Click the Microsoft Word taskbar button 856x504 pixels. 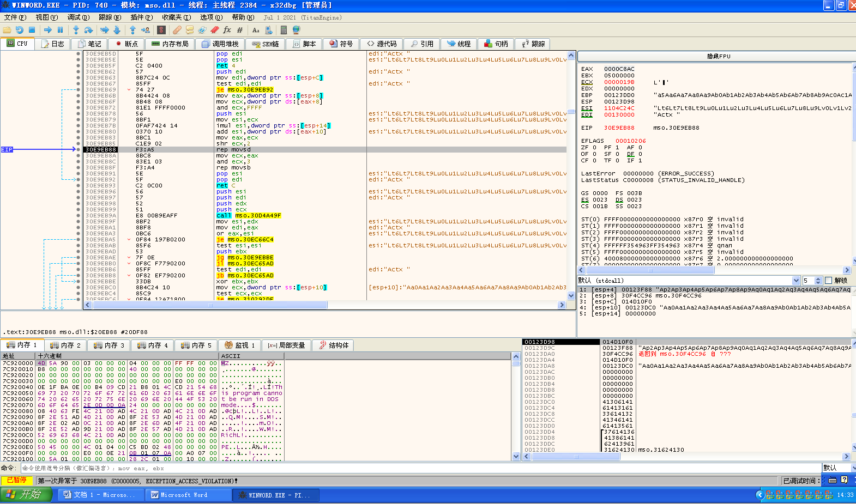tap(179, 495)
